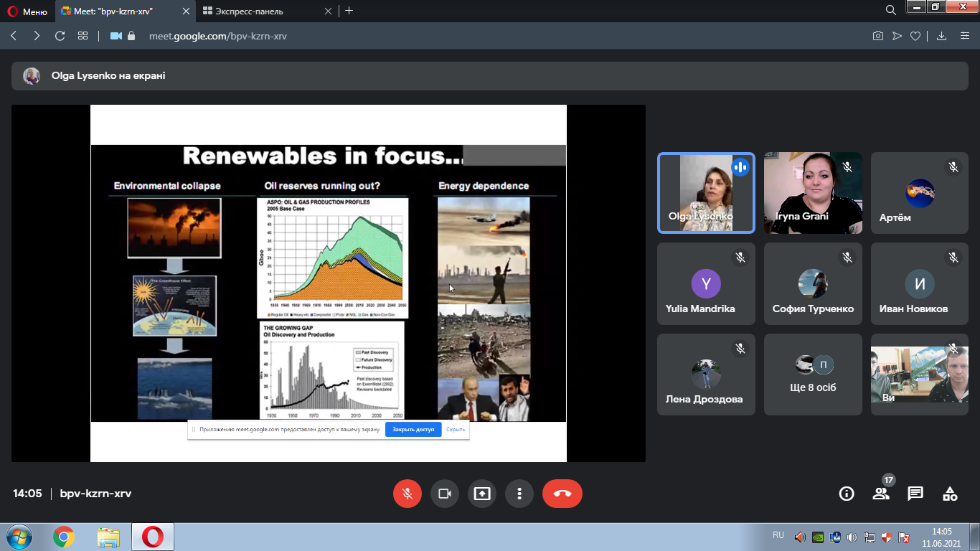980x551 pixels.
Task: Open meeting details info icon
Action: coord(847,494)
